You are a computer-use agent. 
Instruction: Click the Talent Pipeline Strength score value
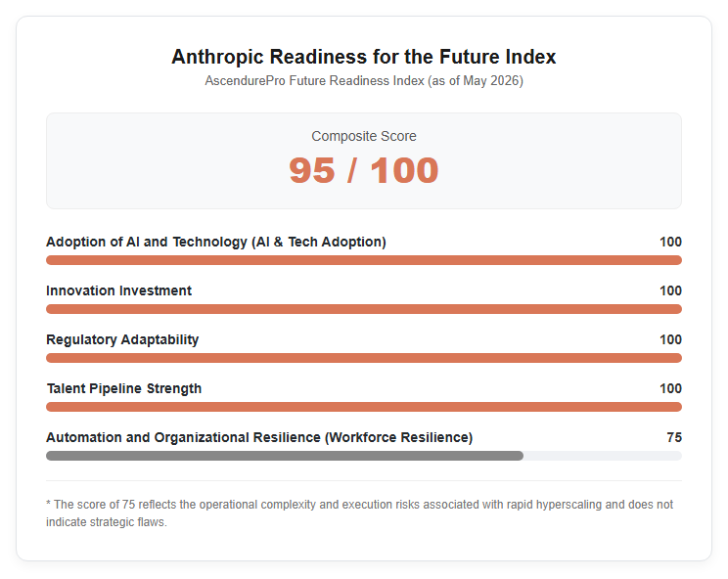click(670, 389)
